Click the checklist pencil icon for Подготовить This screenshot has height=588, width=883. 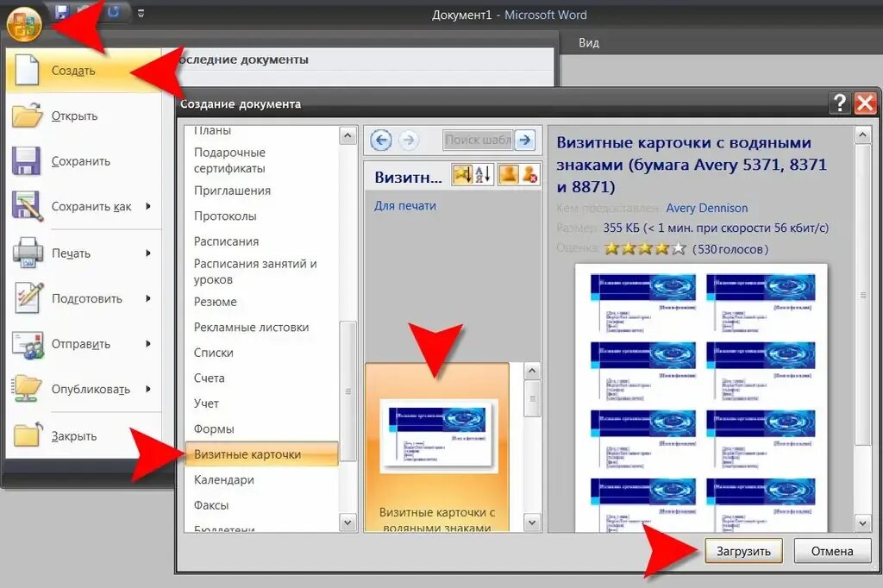pyautogui.click(x=28, y=298)
